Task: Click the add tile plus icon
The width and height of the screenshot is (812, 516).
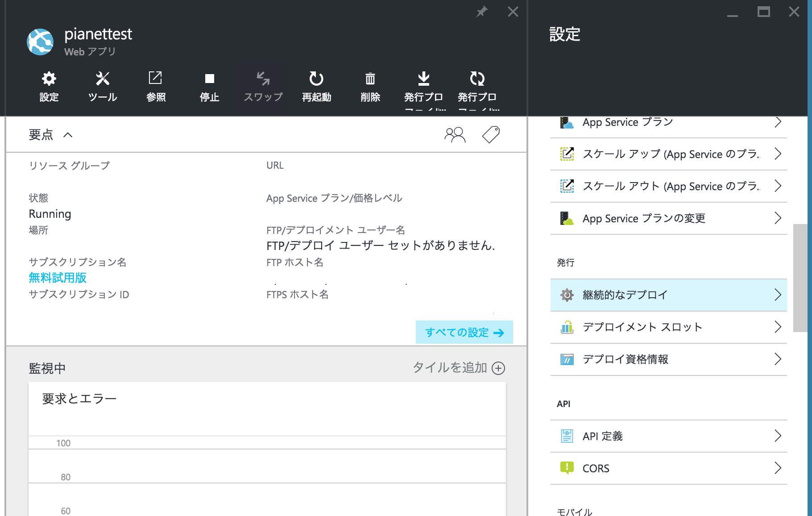Action: pos(498,368)
